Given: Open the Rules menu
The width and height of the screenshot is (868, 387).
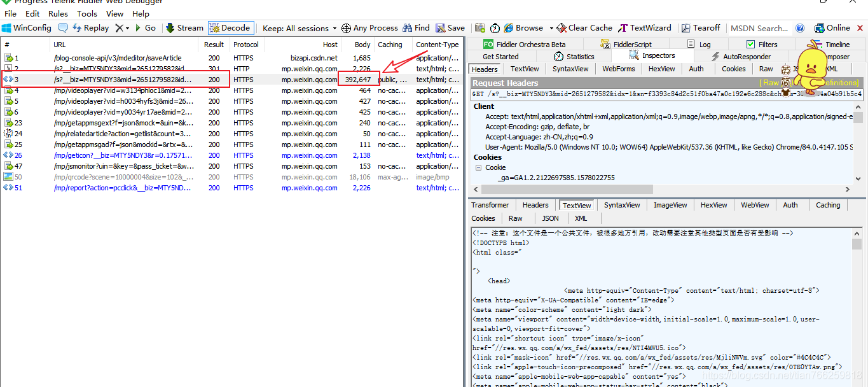Looking at the screenshot, I should [59, 13].
